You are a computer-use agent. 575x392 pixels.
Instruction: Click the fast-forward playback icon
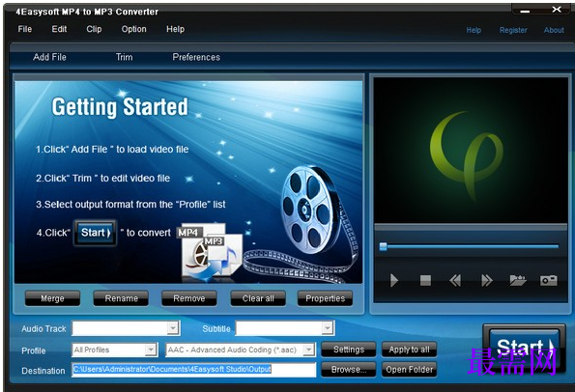tap(487, 281)
